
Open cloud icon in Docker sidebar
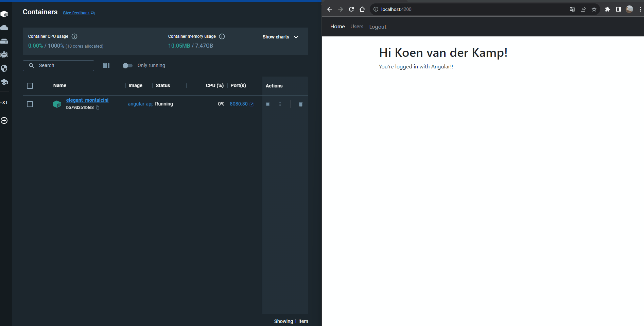tap(4, 28)
